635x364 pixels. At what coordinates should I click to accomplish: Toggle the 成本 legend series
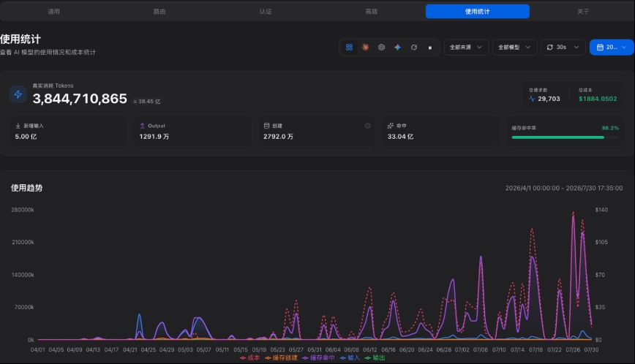click(250, 358)
